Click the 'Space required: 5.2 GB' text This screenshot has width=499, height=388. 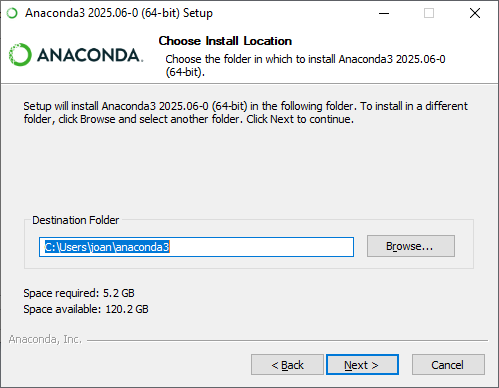79,293
